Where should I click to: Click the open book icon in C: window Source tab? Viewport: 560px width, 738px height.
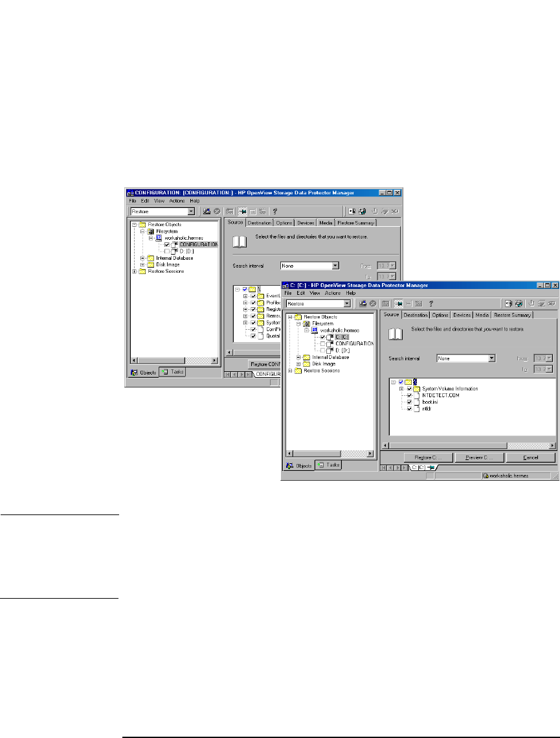pos(396,334)
